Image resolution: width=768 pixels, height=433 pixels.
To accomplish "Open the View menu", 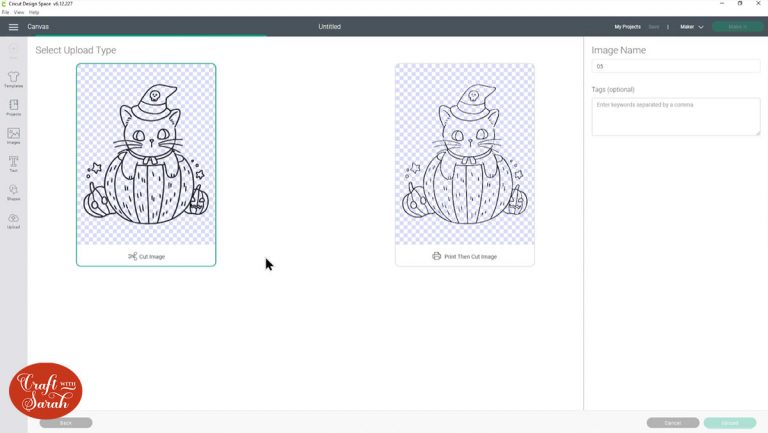I will (x=19, y=12).
